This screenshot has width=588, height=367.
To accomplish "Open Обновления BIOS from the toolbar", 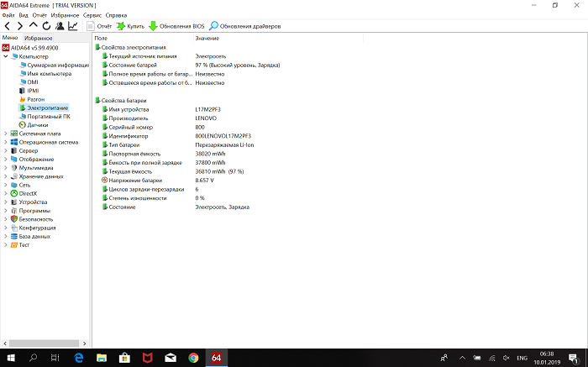I will (176, 26).
